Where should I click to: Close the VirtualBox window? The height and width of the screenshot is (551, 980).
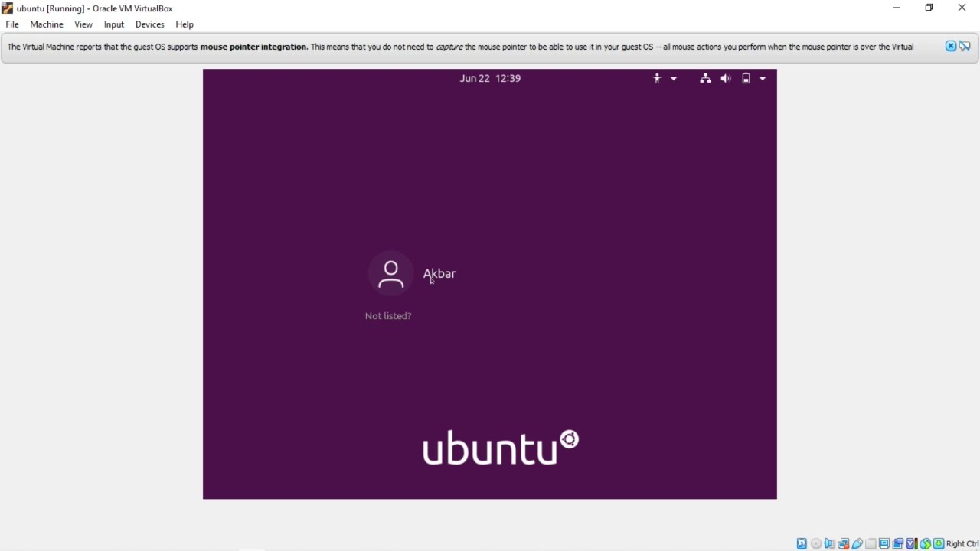click(962, 8)
